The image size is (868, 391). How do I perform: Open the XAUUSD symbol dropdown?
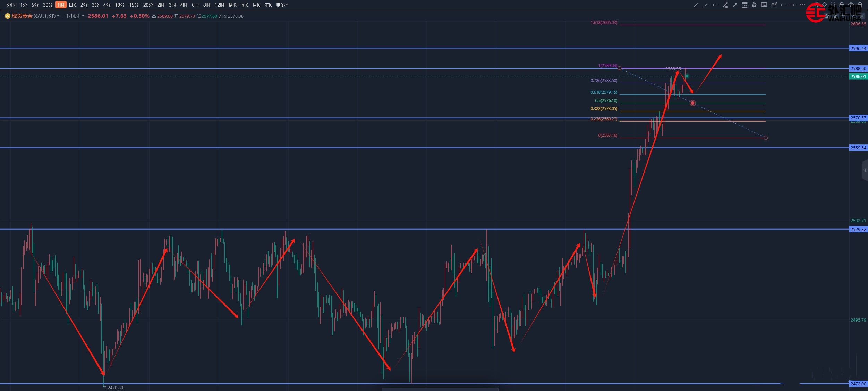(x=46, y=16)
